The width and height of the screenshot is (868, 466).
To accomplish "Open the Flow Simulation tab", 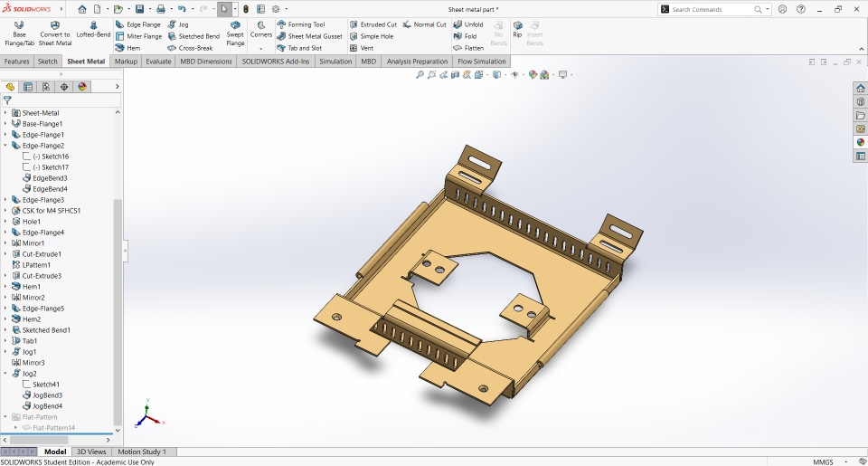I will coord(482,62).
